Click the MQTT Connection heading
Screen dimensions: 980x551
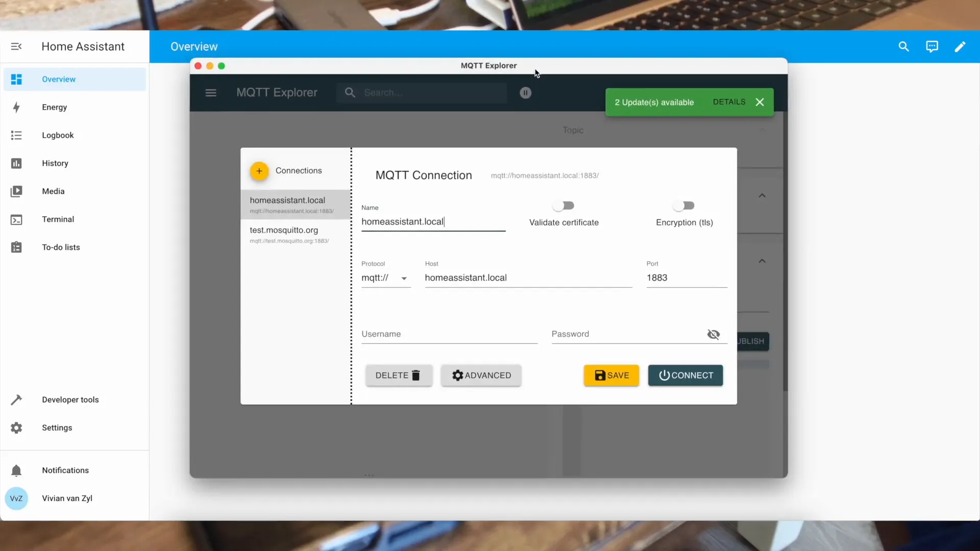424,176
